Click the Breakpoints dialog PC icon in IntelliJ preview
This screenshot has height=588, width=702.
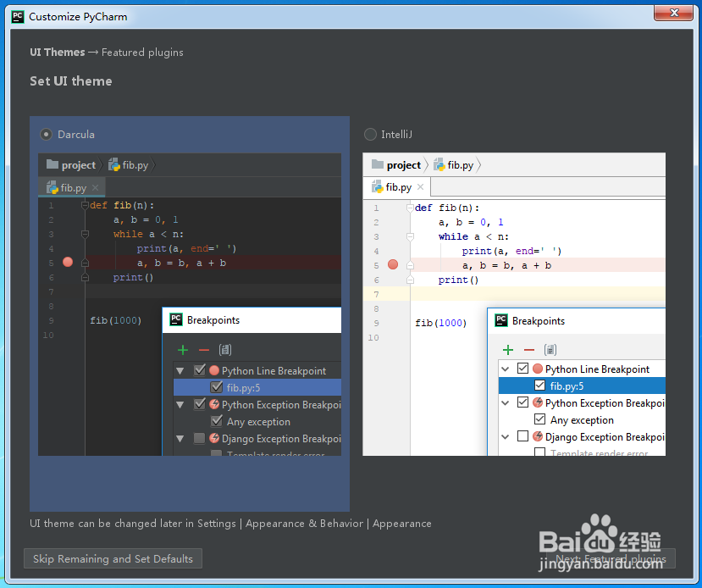click(501, 320)
